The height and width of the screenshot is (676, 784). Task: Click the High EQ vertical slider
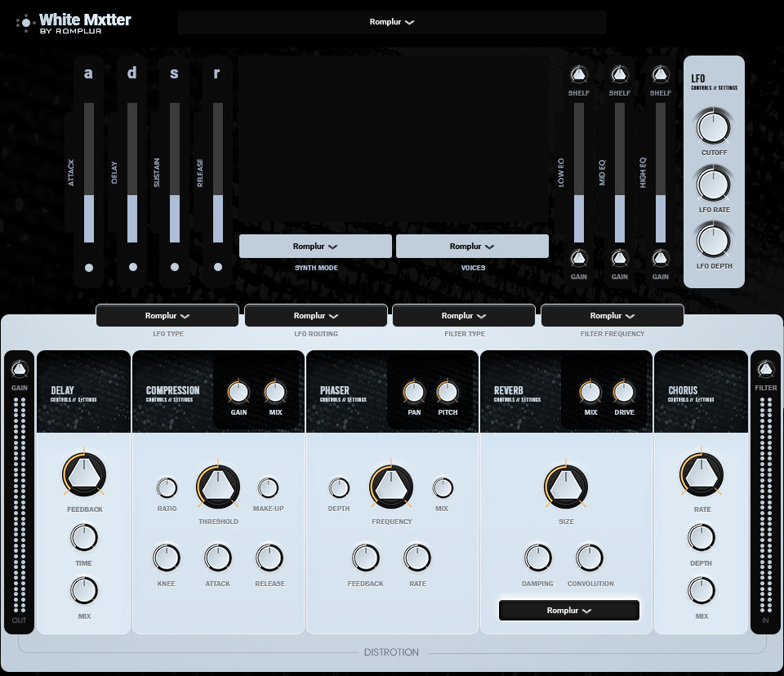click(x=661, y=172)
